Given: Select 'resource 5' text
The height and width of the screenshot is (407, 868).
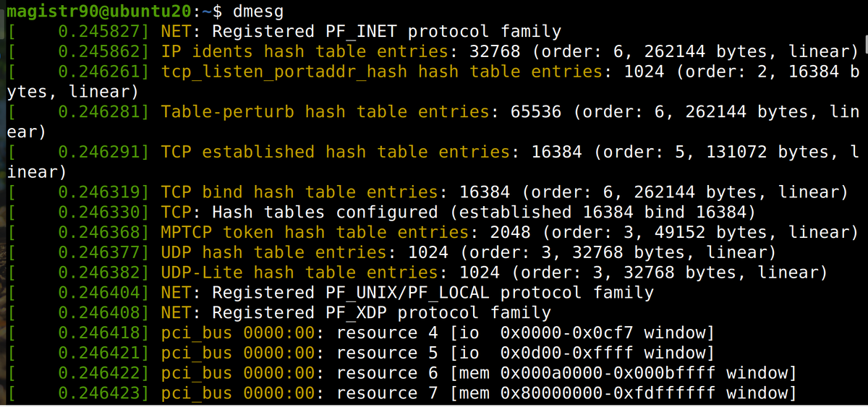Looking at the screenshot, I should click(x=388, y=354).
